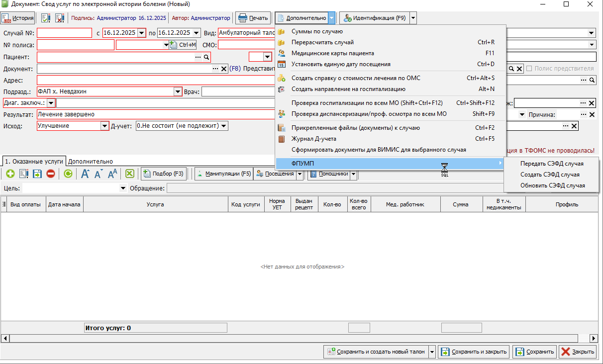603x364 pixels.
Task: Open the Исход dropdown
Action: [104, 126]
